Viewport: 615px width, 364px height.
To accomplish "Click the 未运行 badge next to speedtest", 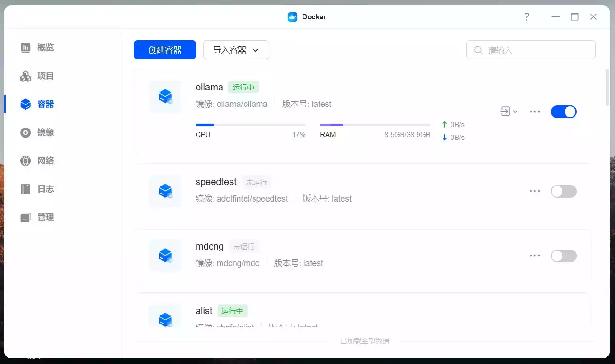I will click(x=256, y=182).
